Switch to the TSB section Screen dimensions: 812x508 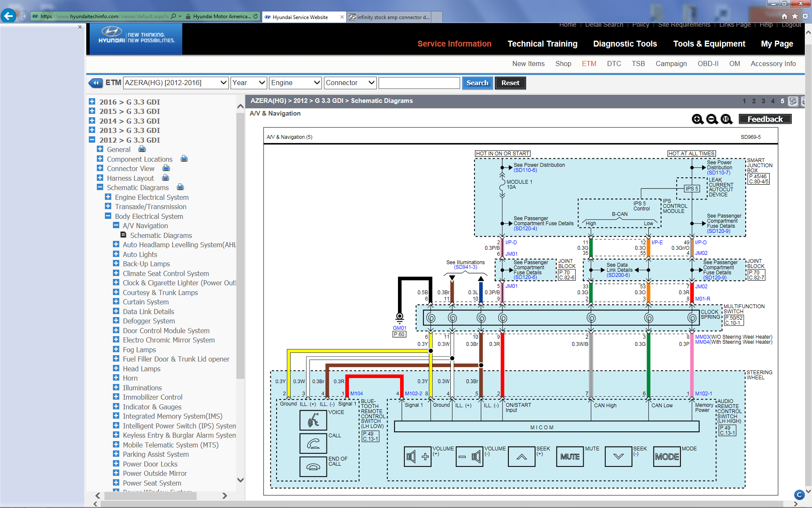click(x=638, y=63)
